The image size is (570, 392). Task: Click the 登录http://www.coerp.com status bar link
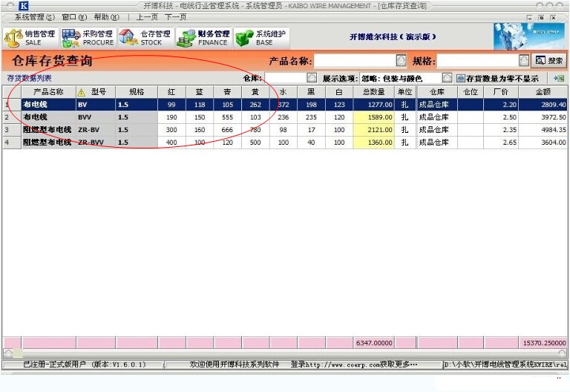(353, 365)
